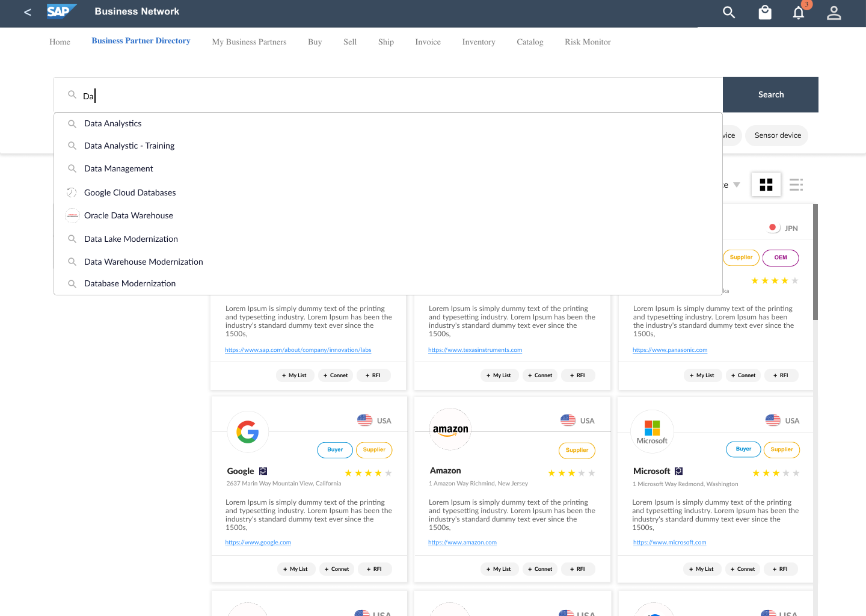The width and height of the screenshot is (866, 616).
Task: Open the SAP logo home
Action: pos(61,11)
